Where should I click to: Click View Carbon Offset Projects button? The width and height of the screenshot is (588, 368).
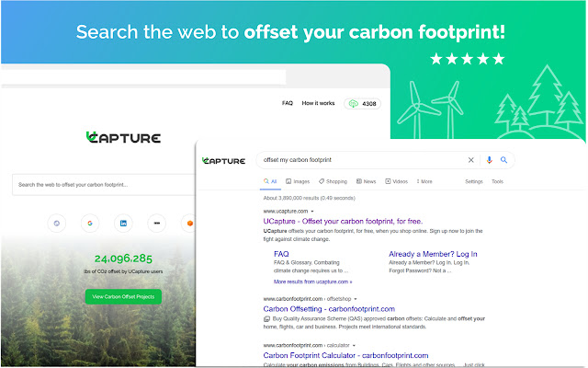[123, 296]
